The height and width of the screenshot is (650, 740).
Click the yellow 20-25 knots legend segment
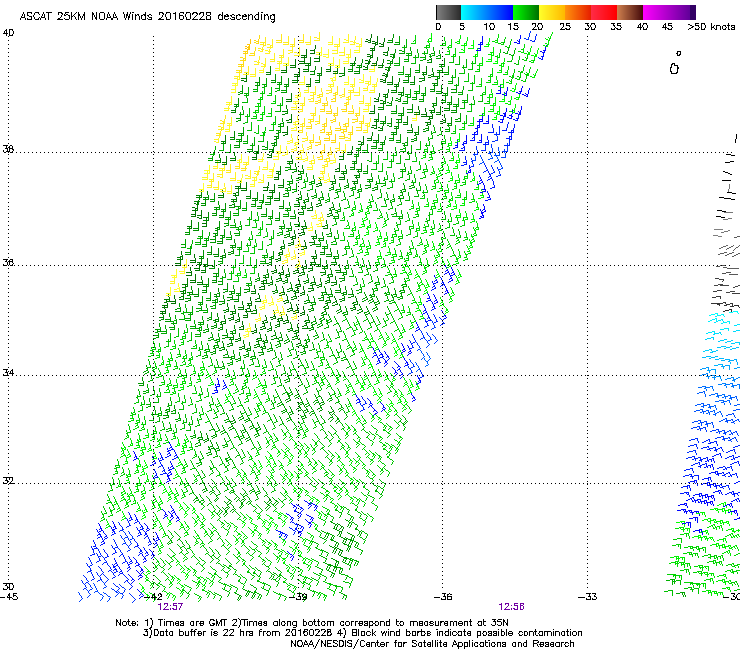coord(552,12)
